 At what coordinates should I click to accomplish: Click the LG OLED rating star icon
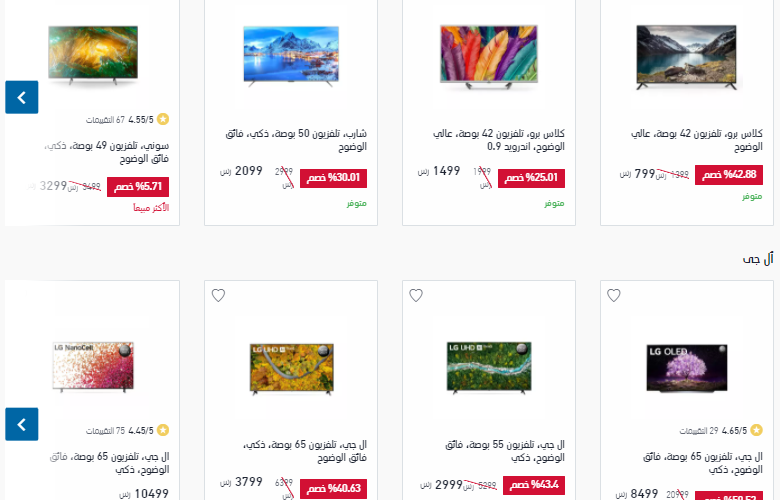tap(756, 430)
